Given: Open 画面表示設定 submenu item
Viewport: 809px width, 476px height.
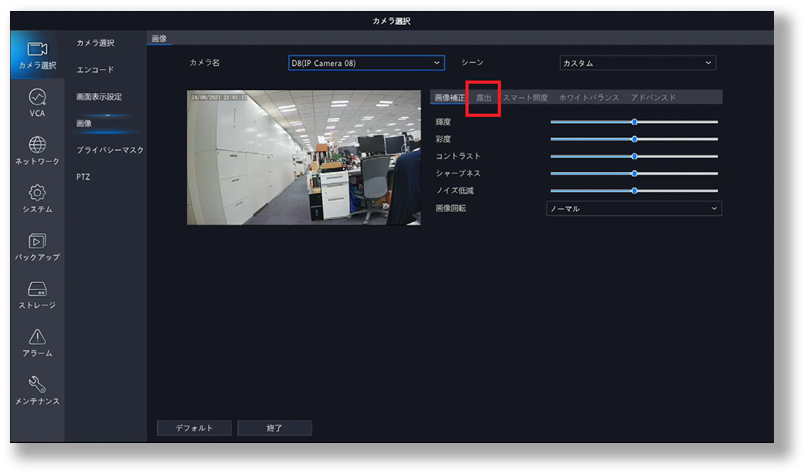Looking at the screenshot, I should (99, 96).
